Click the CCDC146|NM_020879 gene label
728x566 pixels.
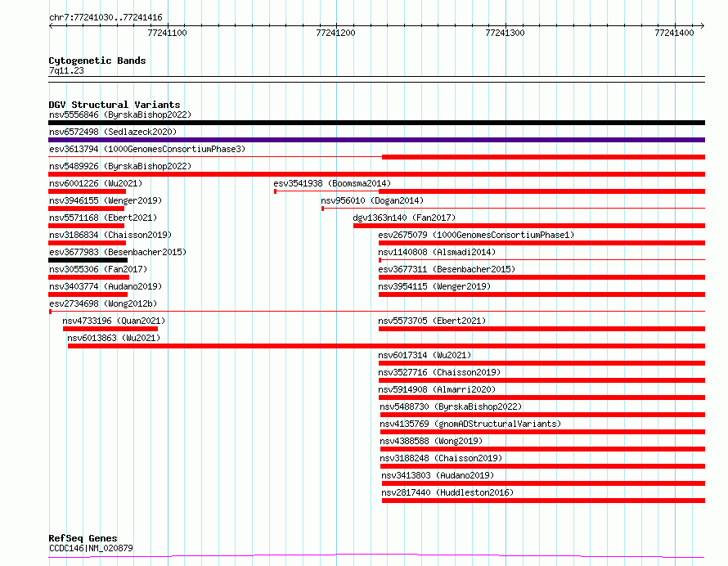point(91,548)
